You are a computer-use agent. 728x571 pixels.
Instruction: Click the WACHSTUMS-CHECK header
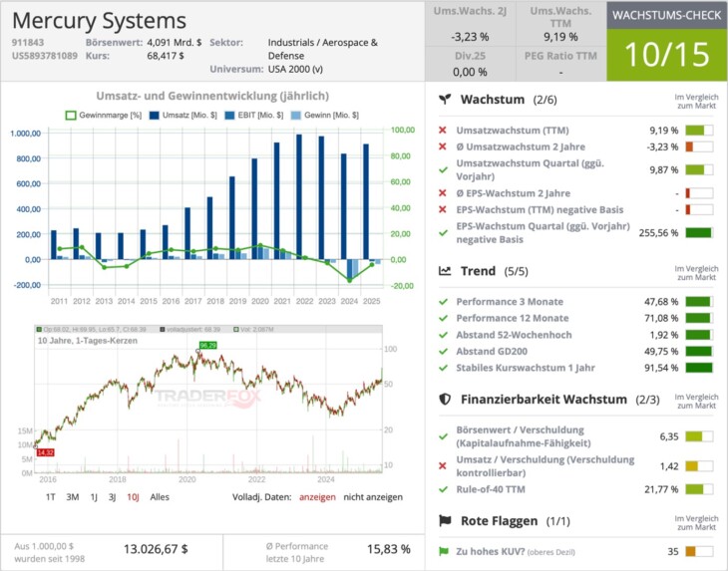pyautogui.click(x=667, y=15)
